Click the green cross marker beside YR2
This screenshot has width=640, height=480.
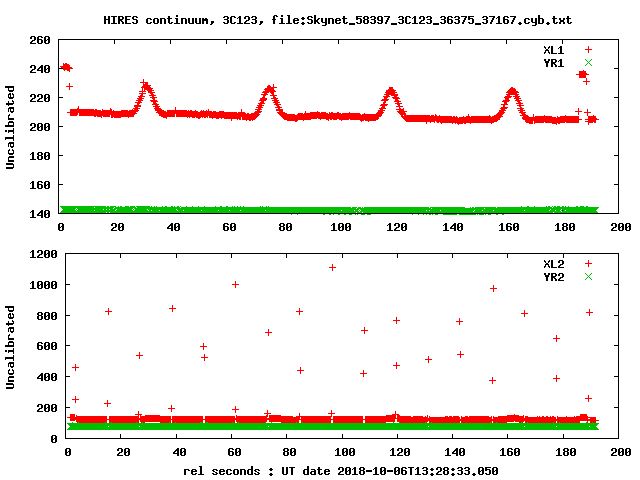click(588, 277)
